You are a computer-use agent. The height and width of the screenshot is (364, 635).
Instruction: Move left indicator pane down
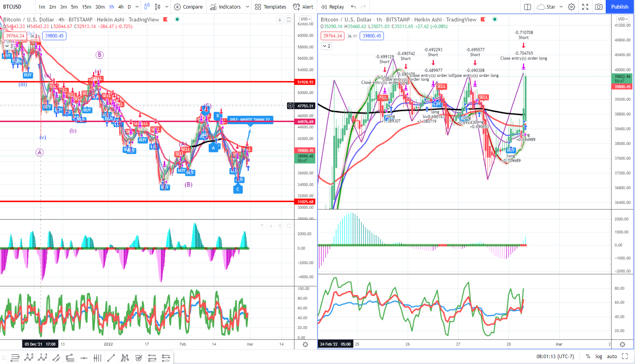271,226
